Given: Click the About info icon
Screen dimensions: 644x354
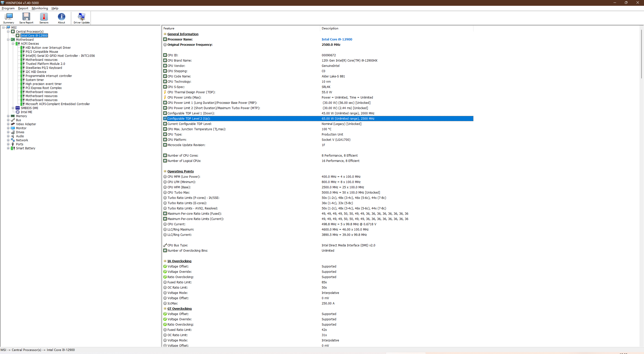Looking at the screenshot, I should [x=61, y=17].
